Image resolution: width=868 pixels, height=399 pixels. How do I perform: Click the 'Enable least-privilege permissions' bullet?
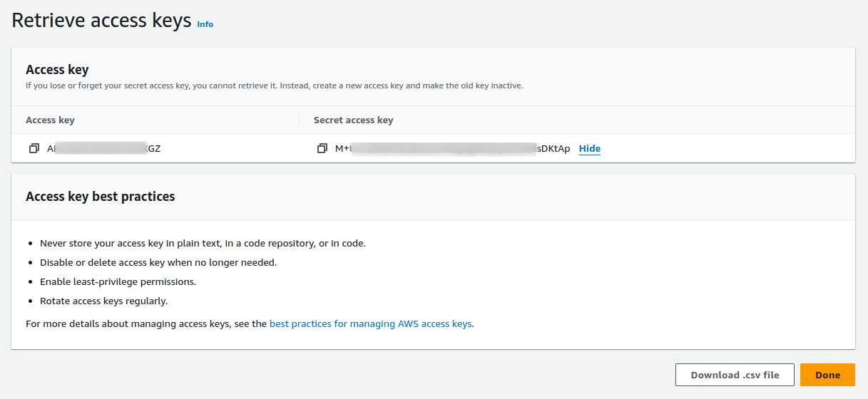pos(118,281)
